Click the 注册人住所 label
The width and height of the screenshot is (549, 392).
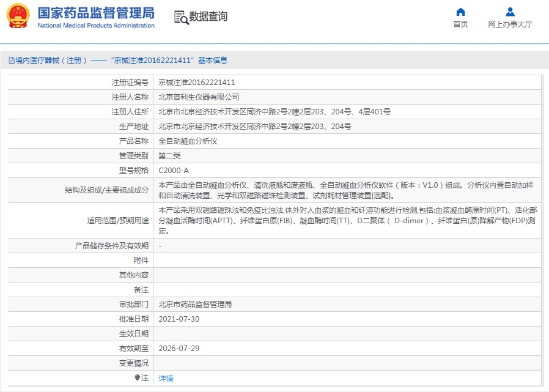click(x=130, y=112)
